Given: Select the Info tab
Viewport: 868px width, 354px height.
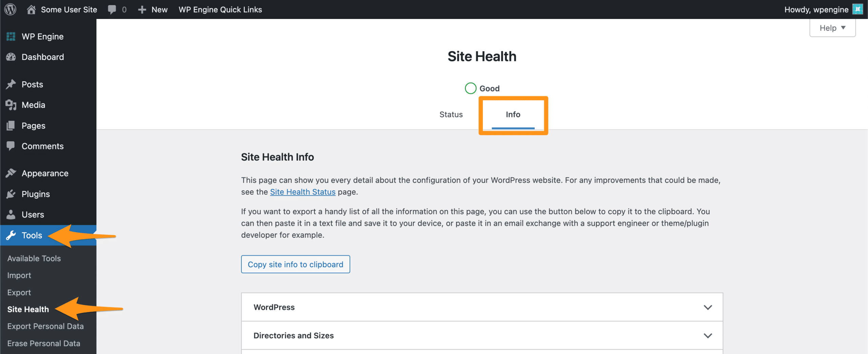Looking at the screenshot, I should 513,115.
